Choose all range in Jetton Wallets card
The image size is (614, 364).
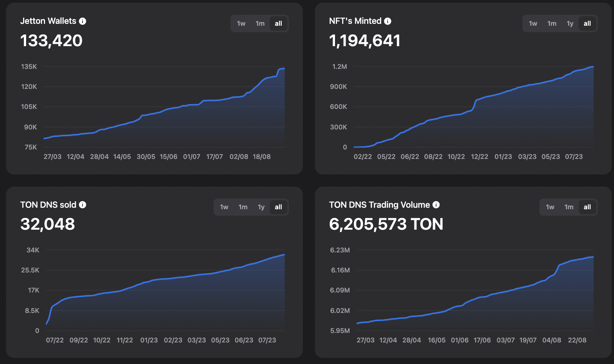tap(279, 23)
